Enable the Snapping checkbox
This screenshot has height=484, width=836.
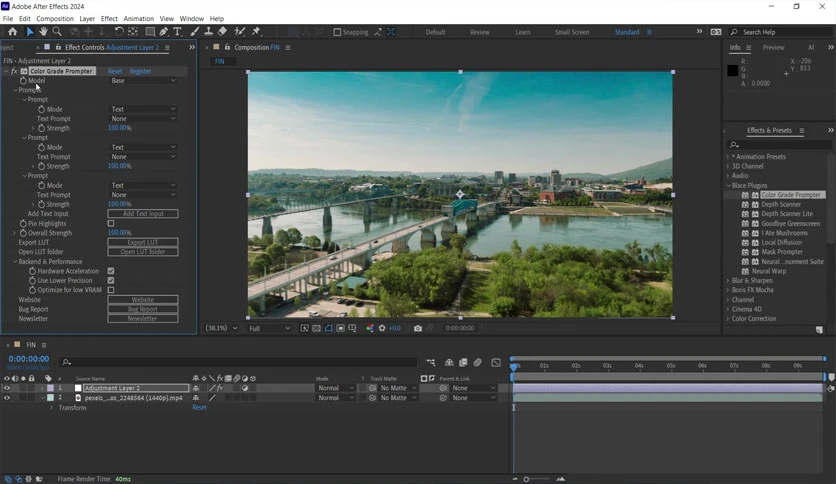click(337, 32)
